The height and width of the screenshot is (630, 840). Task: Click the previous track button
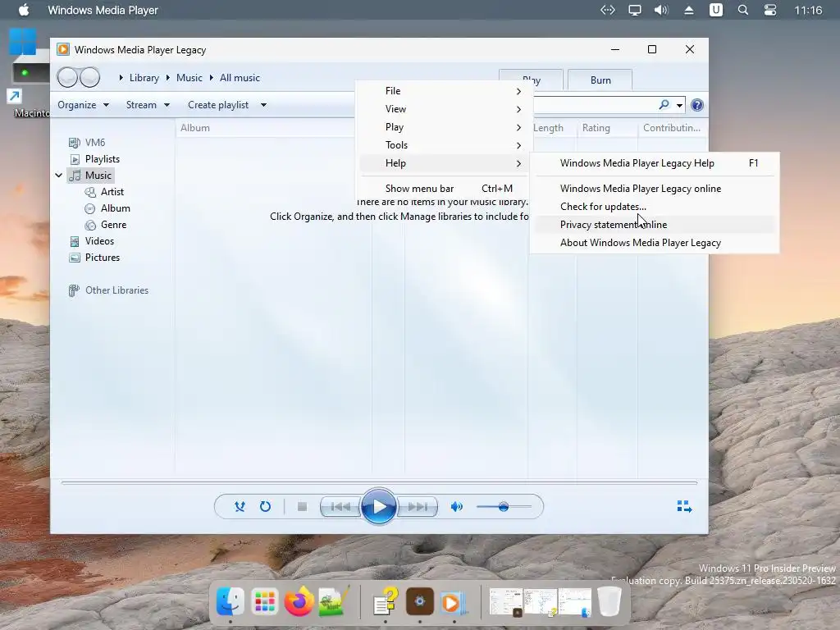pyautogui.click(x=340, y=506)
